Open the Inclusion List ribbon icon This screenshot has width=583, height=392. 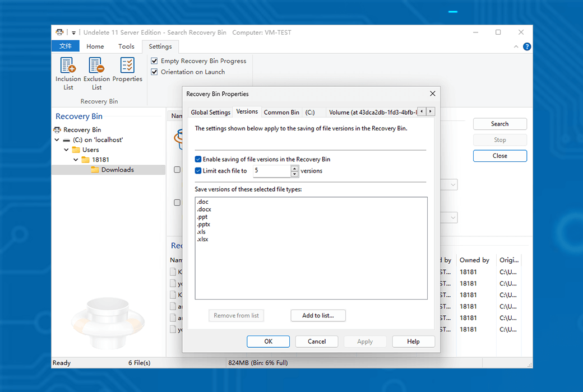(68, 73)
